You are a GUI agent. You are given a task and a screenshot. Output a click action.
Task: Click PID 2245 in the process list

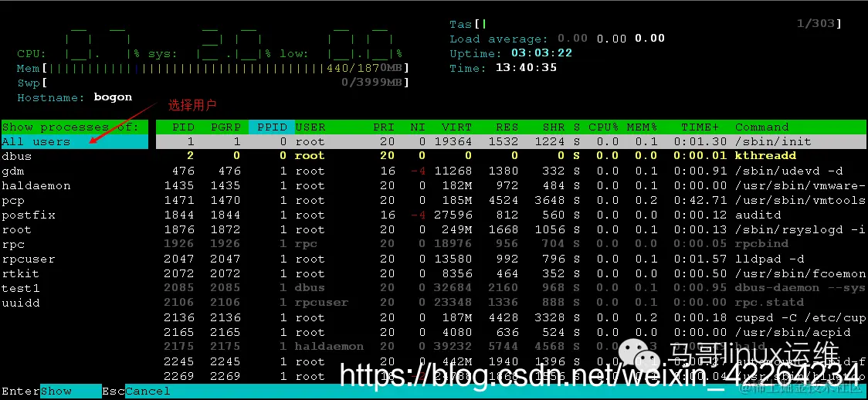(x=179, y=362)
